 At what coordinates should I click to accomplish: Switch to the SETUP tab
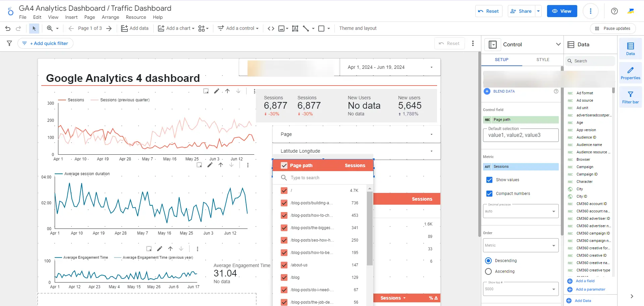click(x=501, y=60)
